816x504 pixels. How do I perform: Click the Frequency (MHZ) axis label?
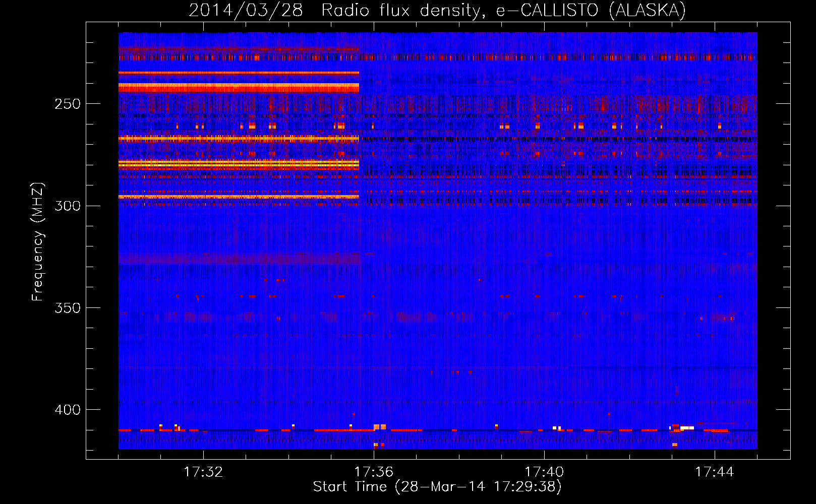[x=38, y=241]
